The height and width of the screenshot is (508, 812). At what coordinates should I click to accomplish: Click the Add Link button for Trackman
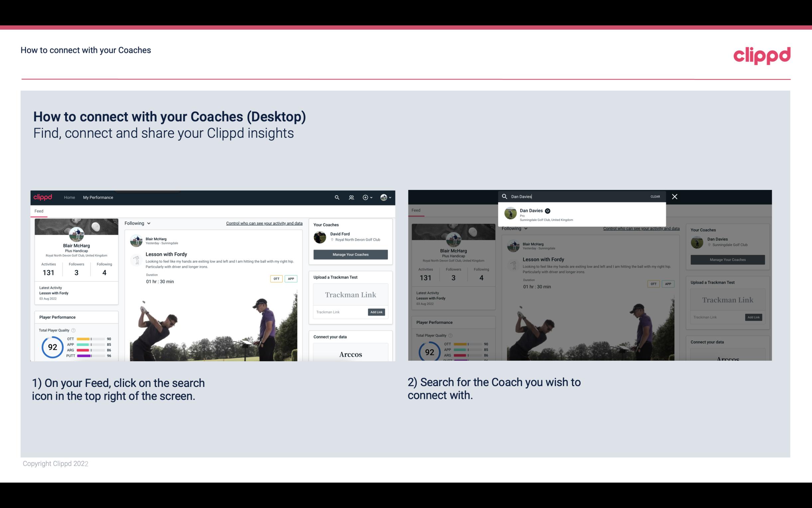coord(377,311)
